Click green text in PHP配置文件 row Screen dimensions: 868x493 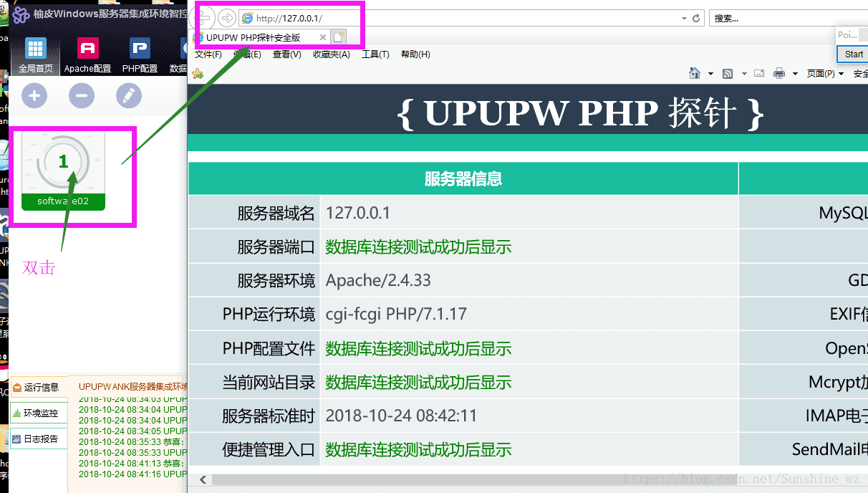tap(418, 349)
